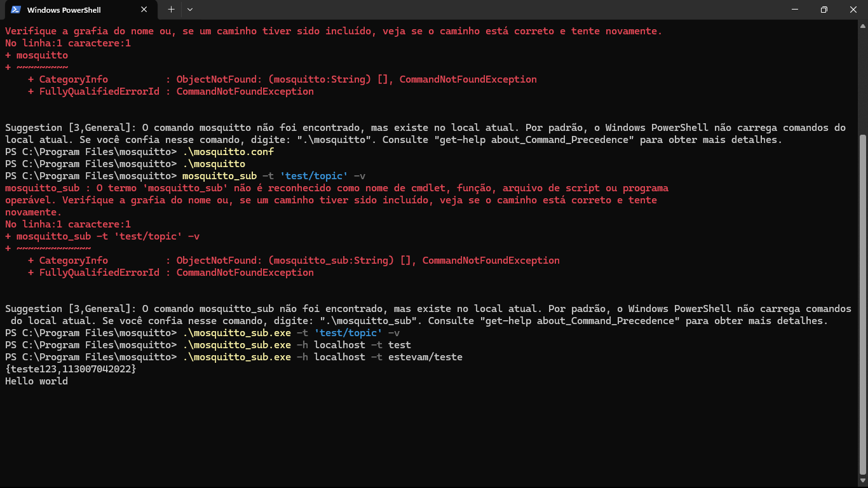Click the ".\mosquitto" command on its prompt line
The width and height of the screenshot is (868, 488).
[214, 164]
